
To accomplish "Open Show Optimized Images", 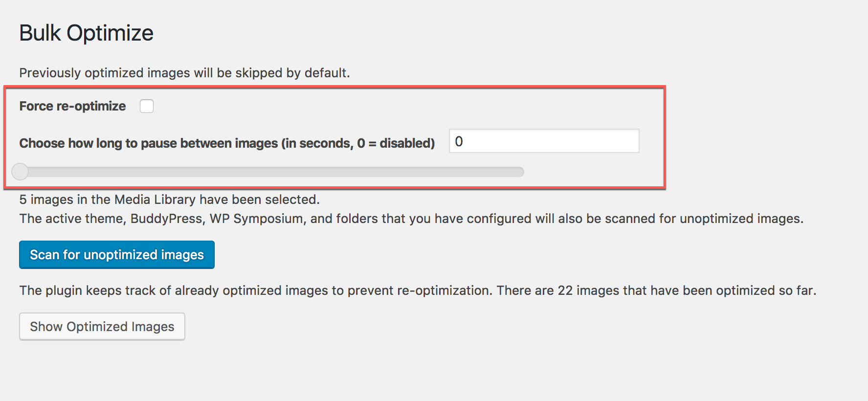I will (x=102, y=327).
